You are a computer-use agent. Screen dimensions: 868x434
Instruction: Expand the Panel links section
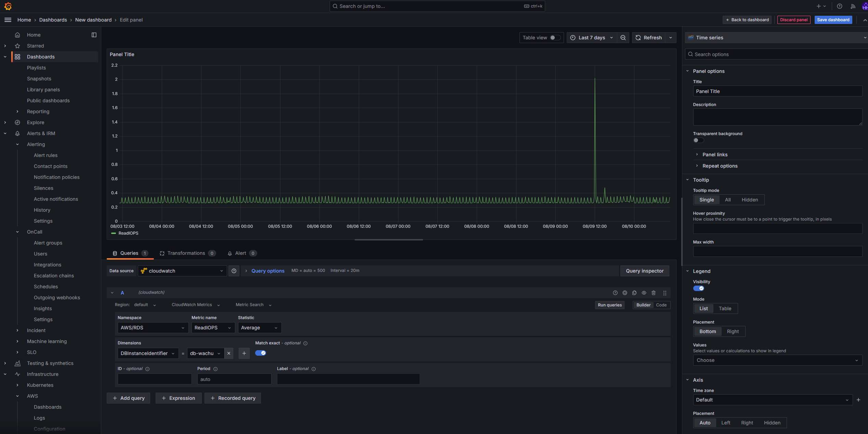click(715, 155)
